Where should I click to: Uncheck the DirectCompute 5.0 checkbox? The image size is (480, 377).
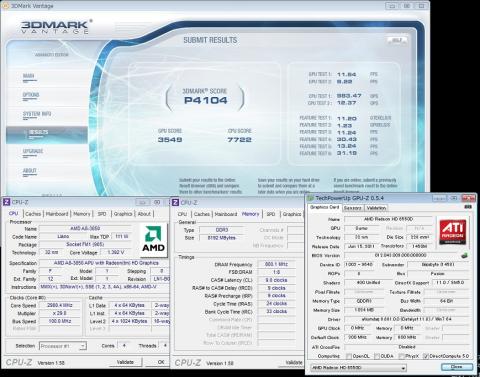pyautogui.click(x=425, y=356)
